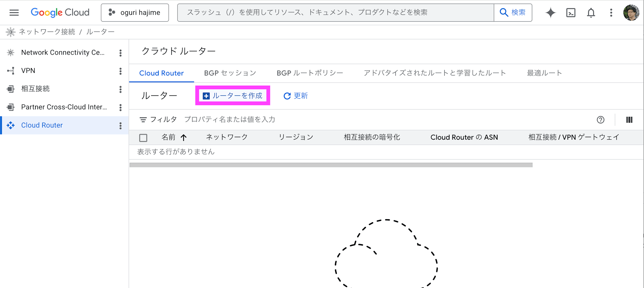Open the main navigation hamburger menu

[x=14, y=13]
